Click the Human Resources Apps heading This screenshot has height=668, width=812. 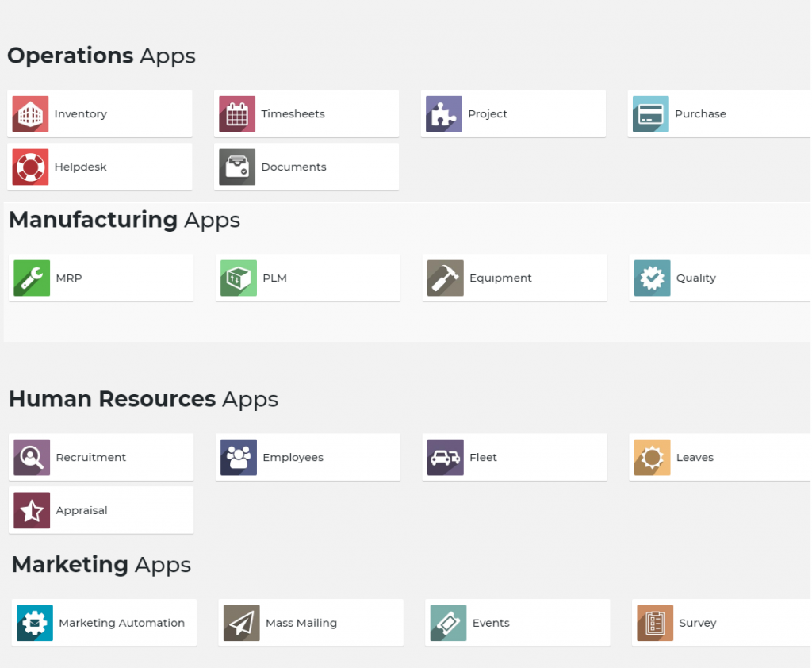[144, 399]
